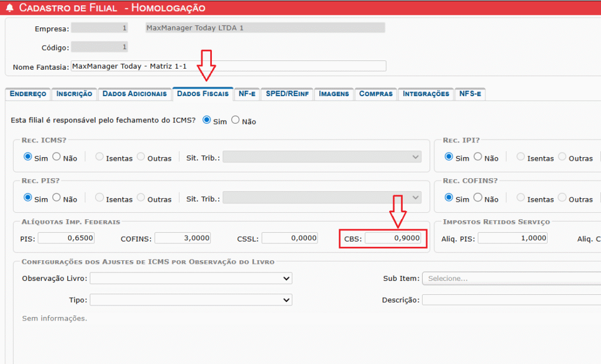Click the COFINS rate input field
This screenshot has width=601, height=364.
point(183,238)
